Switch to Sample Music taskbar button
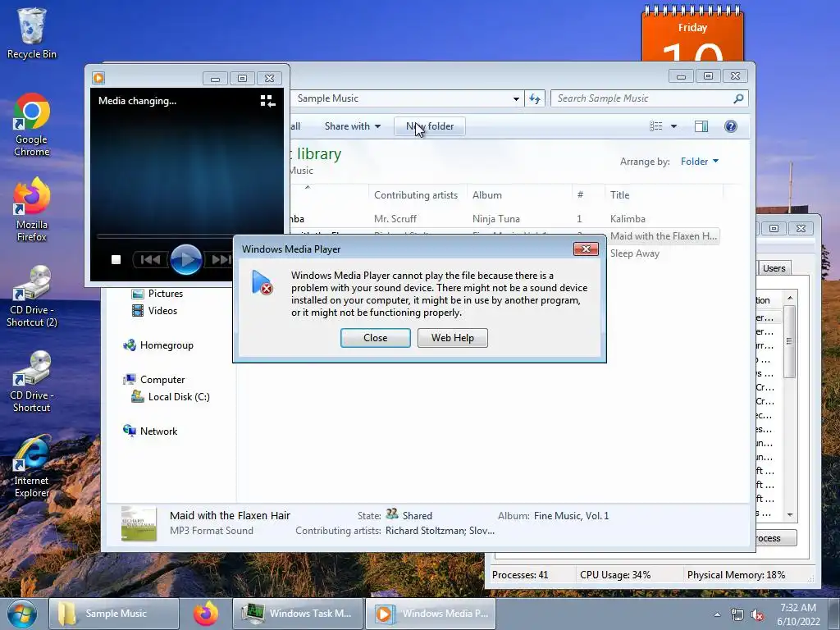The width and height of the screenshot is (840, 630). point(113,614)
